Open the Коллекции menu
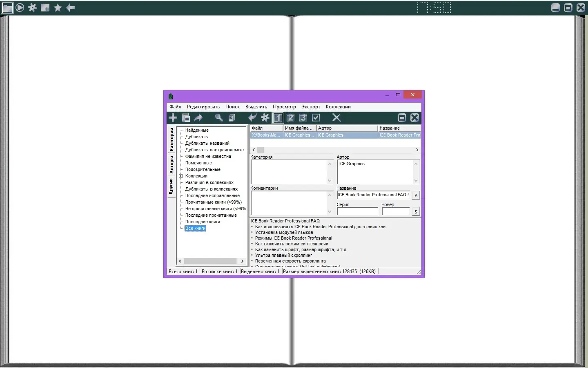The height and width of the screenshot is (368, 588). (x=339, y=107)
